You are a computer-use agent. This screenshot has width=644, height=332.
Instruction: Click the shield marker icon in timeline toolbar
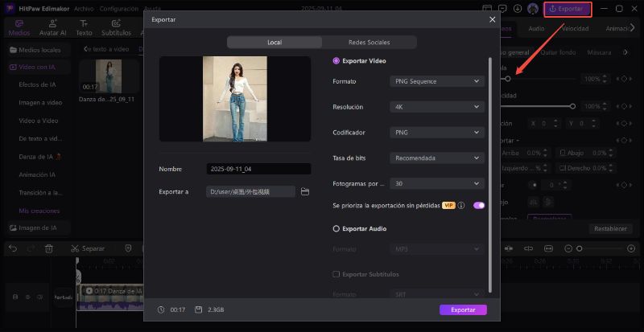point(128,248)
